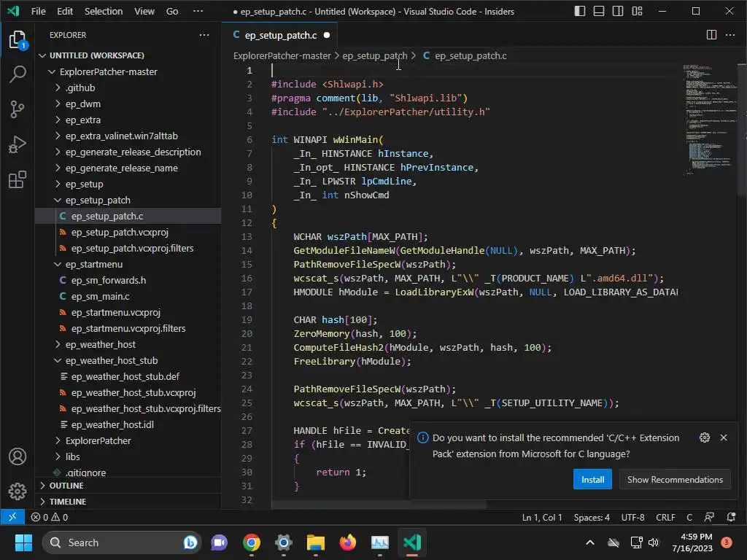This screenshot has width=747, height=560.
Task: Open Source Control view
Action: click(18, 109)
